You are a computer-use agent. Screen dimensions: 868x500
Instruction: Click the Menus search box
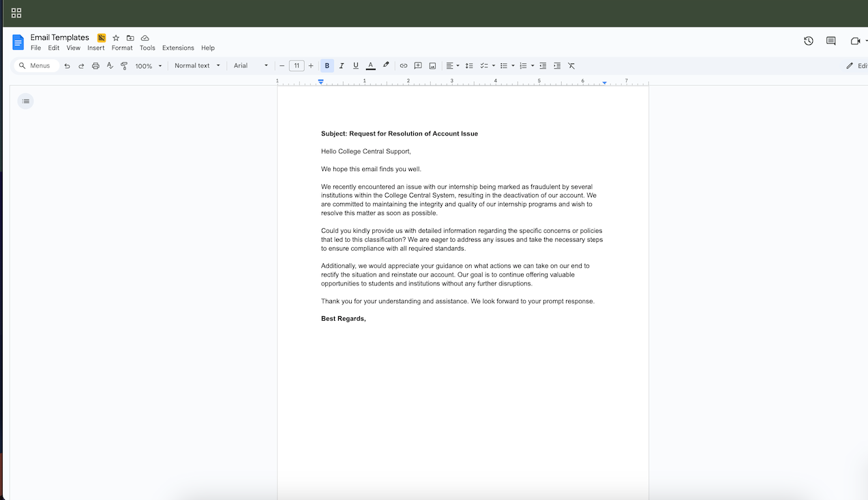pyautogui.click(x=37, y=66)
